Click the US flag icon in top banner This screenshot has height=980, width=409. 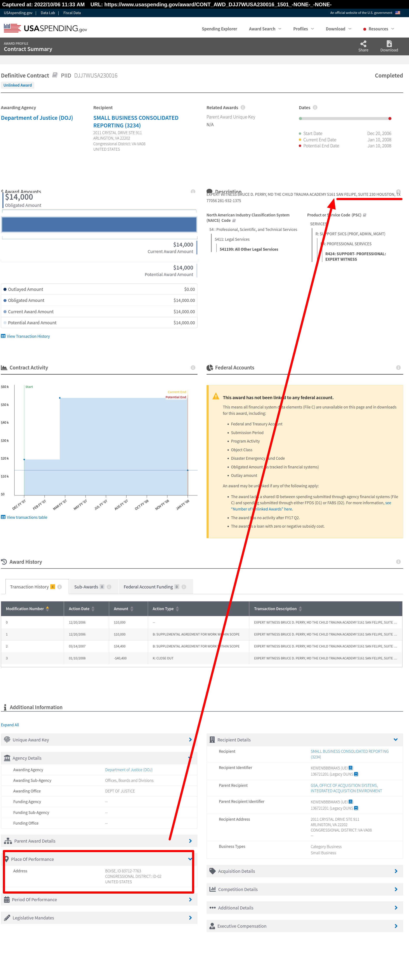(398, 13)
